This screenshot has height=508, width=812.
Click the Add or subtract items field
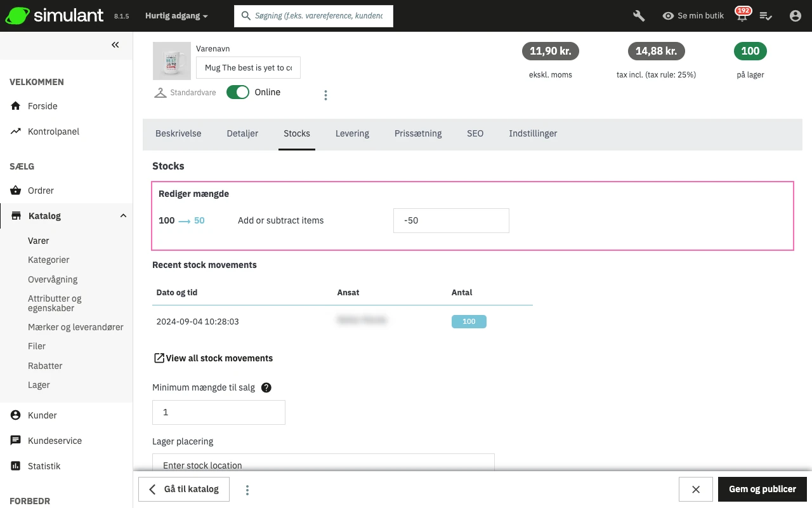451,220
